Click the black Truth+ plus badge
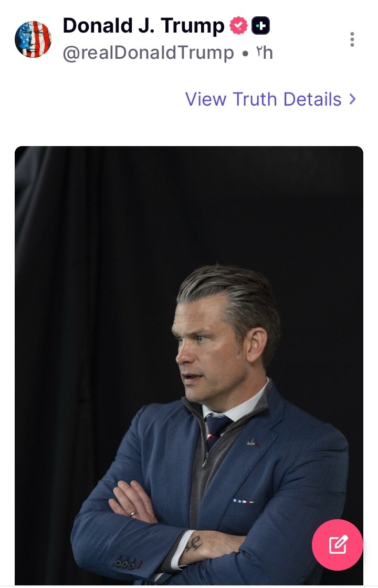 pyautogui.click(x=261, y=26)
